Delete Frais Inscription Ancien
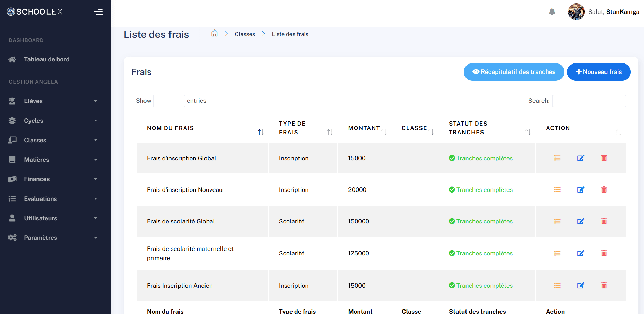This screenshot has width=644, height=314. 604,286
